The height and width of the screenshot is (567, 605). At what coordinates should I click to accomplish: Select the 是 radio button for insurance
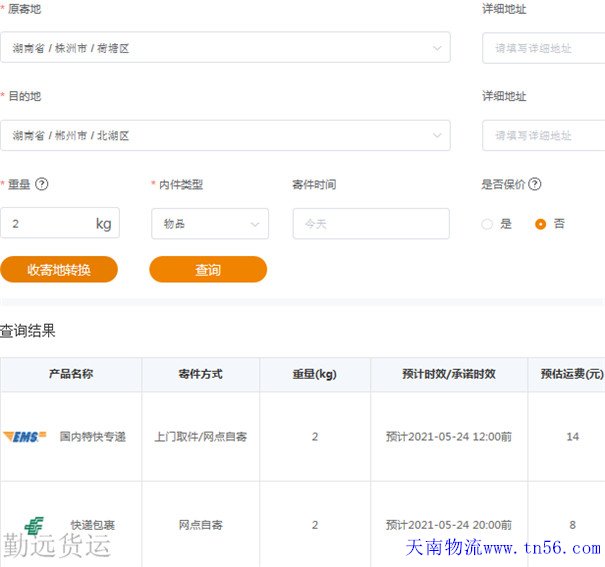pos(487,224)
